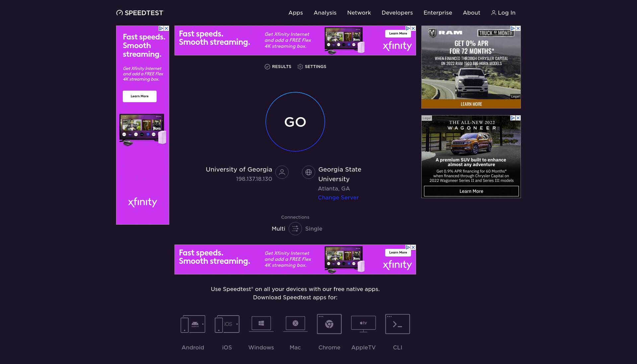Click the xfinity logo in left sidebar ad

click(x=143, y=202)
